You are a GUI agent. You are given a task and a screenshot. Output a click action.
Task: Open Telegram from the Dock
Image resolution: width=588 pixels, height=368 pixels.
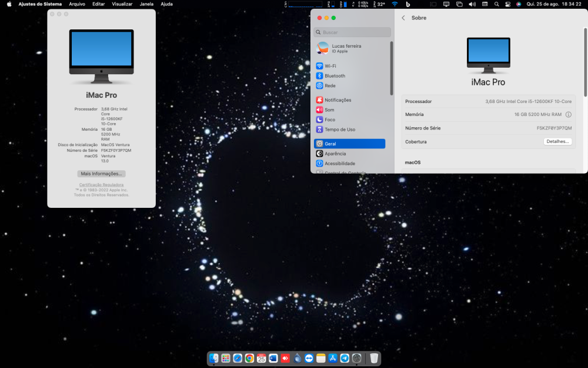[x=345, y=358]
